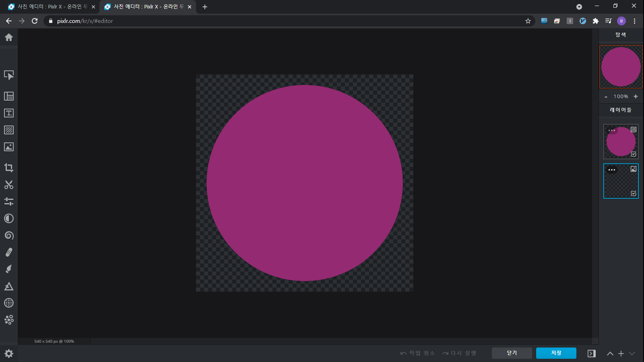Click the image type icon on empty layer

point(634,169)
